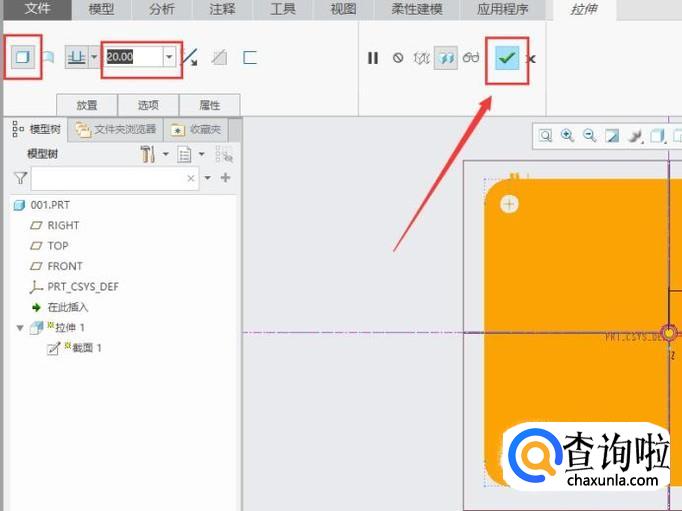682x511 pixels.
Task: Cancel extrude with the X button
Action: click(531, 59)
